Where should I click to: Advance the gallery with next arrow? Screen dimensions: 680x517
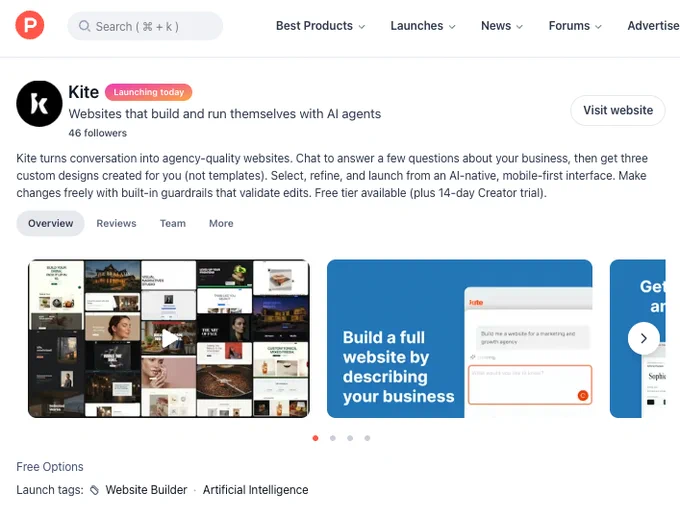pos(644,338)
